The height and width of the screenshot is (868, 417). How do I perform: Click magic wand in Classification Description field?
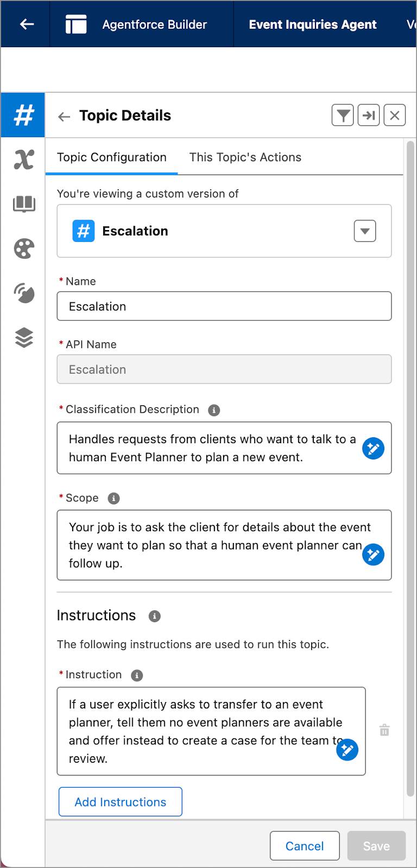(374, 448)
